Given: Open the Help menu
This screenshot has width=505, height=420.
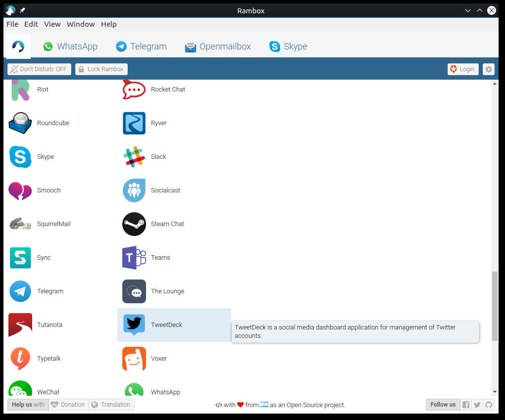Looking at the screenshot, I should 108,24.
